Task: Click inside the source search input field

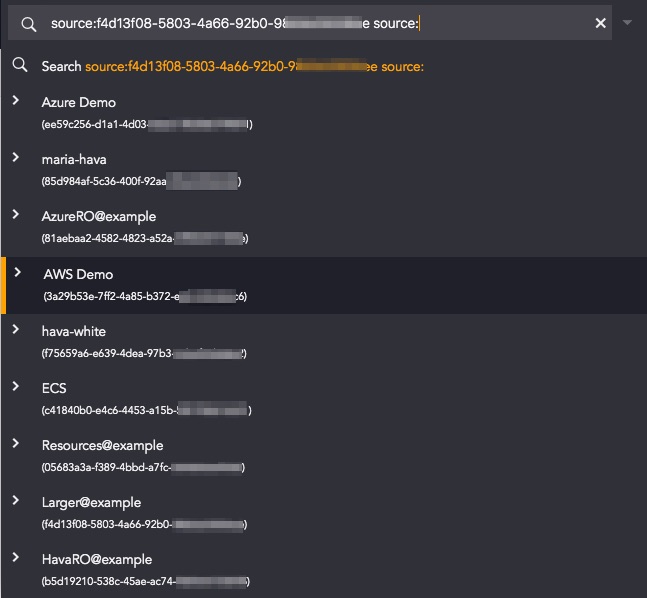Action: tap(309, 23)
